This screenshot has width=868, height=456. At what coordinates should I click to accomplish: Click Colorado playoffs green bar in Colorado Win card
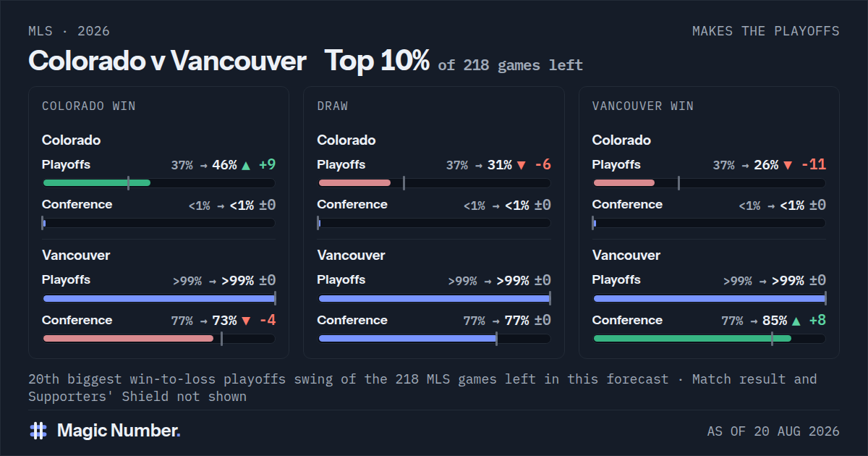pyautogui.click(x=97, y=182)
